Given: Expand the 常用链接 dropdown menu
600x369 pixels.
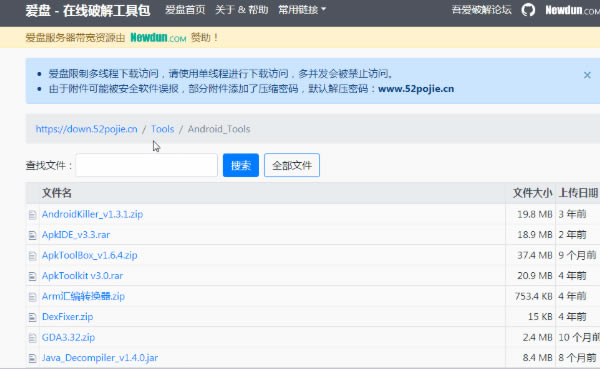Looking at the screenshot, I should tap(302, 10).
